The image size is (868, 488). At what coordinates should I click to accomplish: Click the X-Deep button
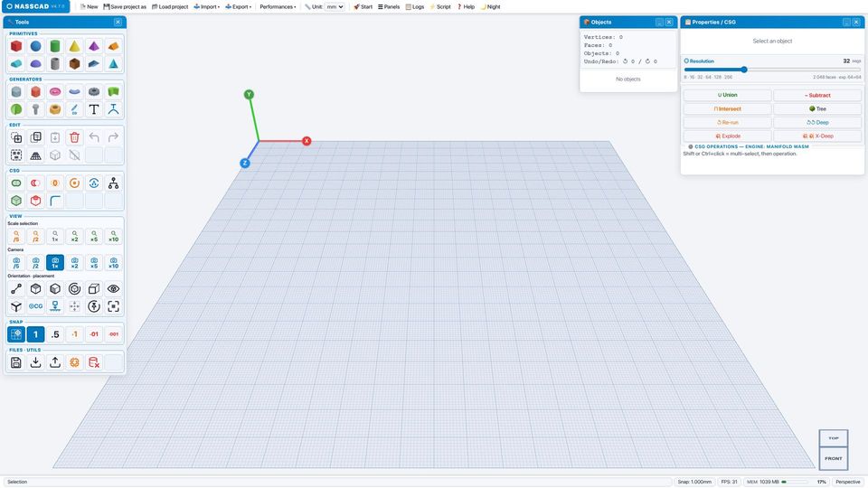click(x=817, y=136)
